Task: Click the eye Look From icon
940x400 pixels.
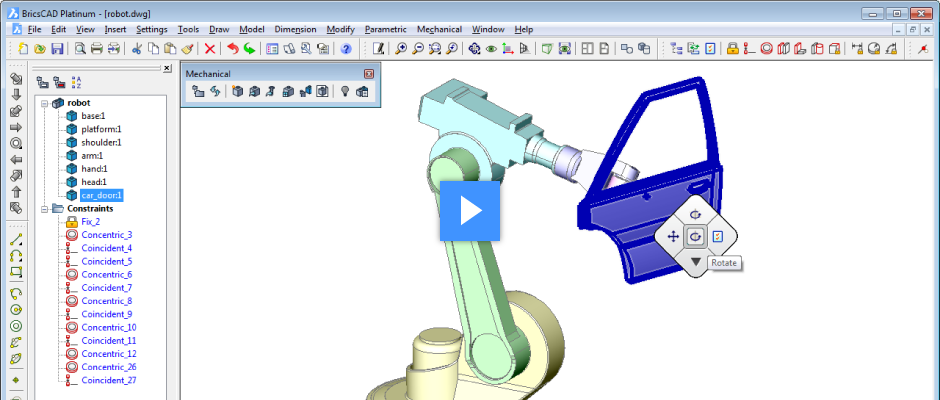Action: coord(491,49)
